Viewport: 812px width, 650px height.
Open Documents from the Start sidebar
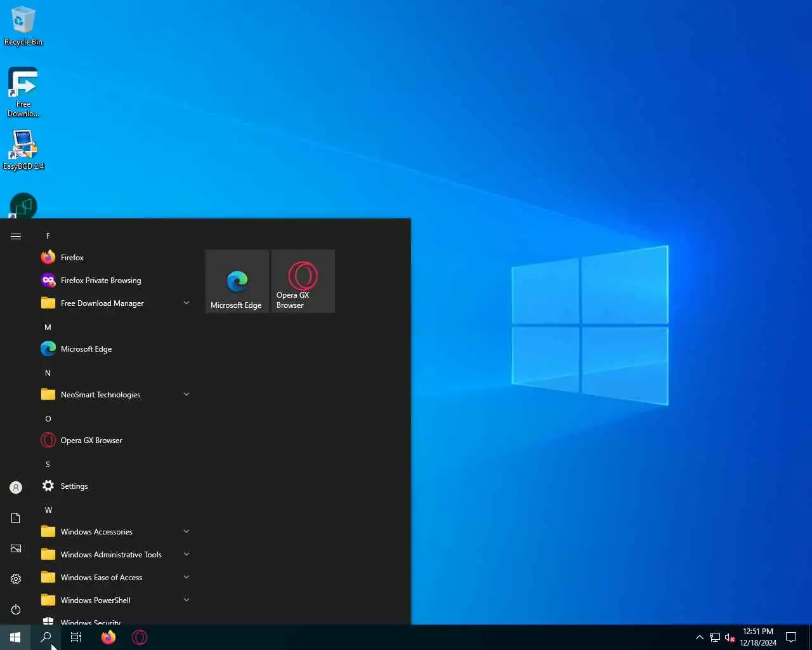[x=16, y=518]
